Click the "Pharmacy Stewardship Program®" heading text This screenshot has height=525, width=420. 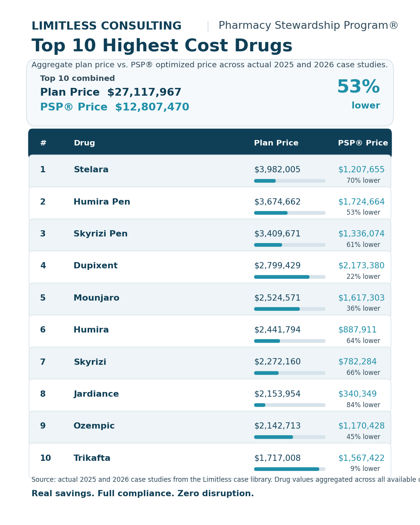308,26
